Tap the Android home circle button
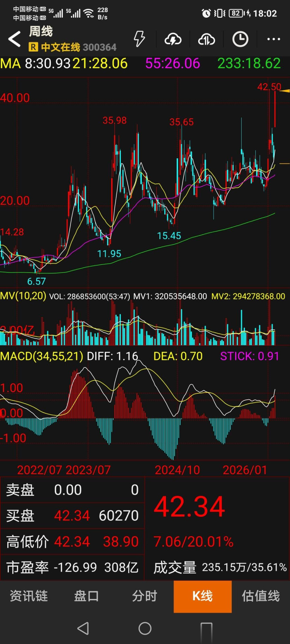290x644 pixels. tap(145, 628)
